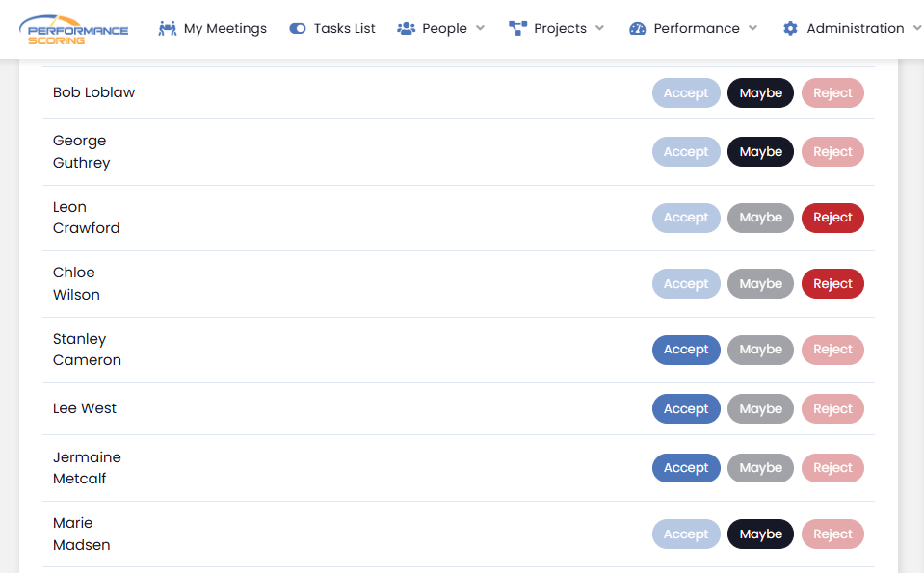Image resolution: width=924 pixels, height=573 pixels.
Task: Click the People group icon
Action: click(409, 28)
